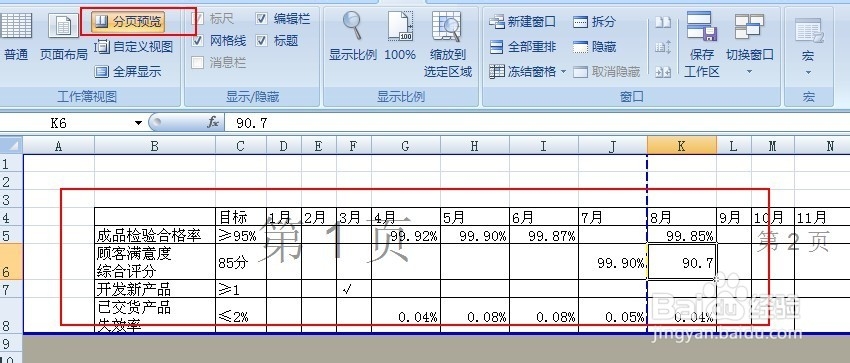Click the Insert Function fx icon
The height and width of the screenshot is (363, 850).
212,123
